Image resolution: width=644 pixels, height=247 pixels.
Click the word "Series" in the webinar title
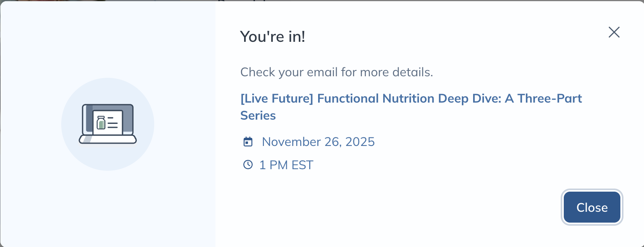258,115
